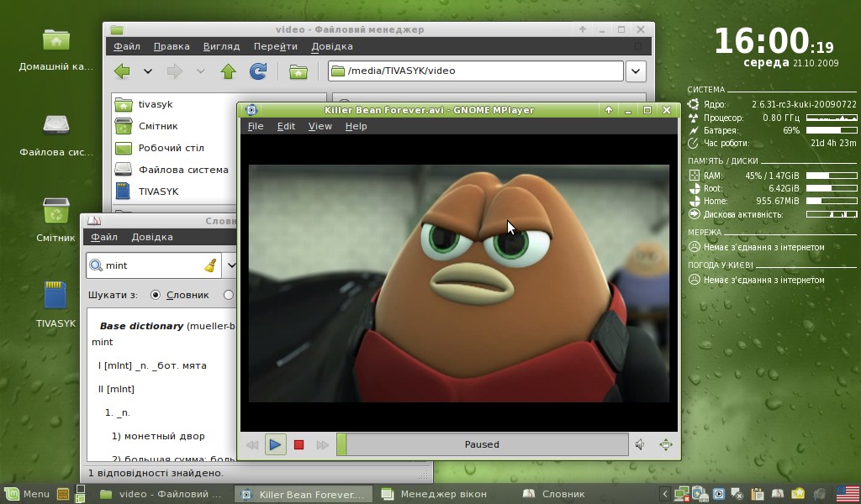The width and height of the screenshot is (861, 504).
Task: Select the Словник radio button
Action: [x=156, y=295]
